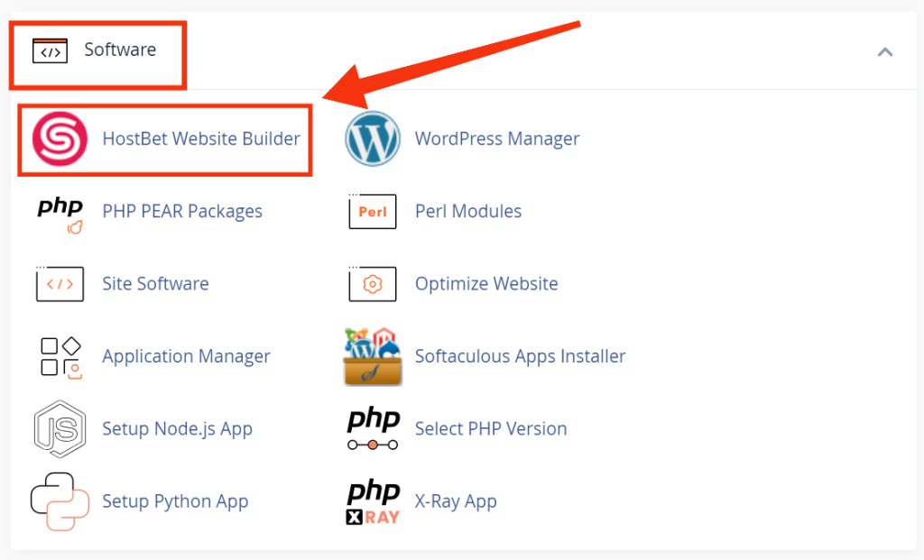Select the Python logo icon

(x=60, y=501)
